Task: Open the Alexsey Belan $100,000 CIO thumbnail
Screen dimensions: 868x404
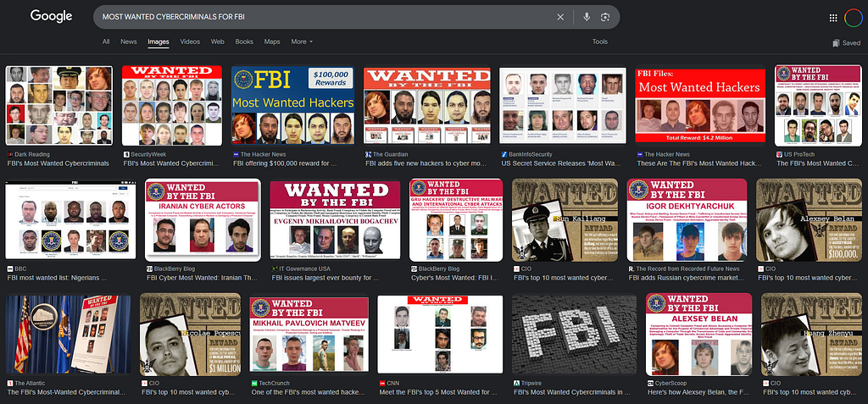Action: point(809,220)
